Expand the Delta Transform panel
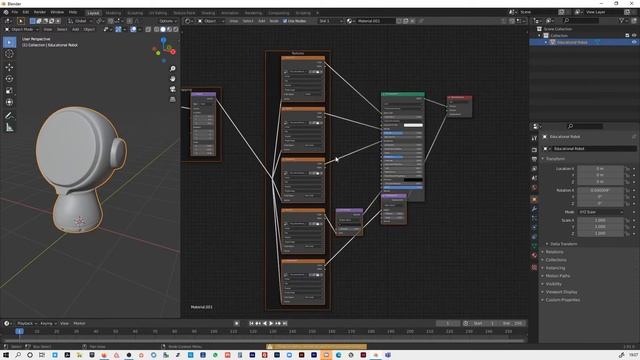 point(564,244)
